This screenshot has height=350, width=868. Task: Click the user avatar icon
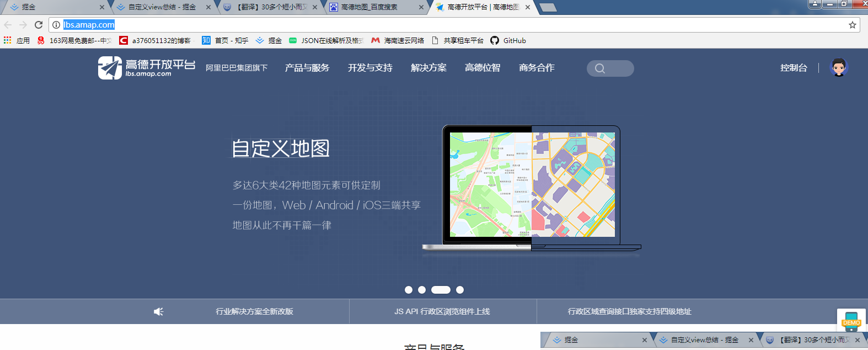(839, 67)
